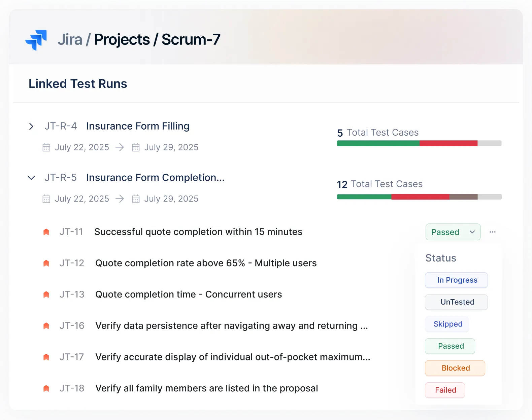The image size is (532, 420).
Task: Select UnTested in the Status menu
Action: click(456, 302)
